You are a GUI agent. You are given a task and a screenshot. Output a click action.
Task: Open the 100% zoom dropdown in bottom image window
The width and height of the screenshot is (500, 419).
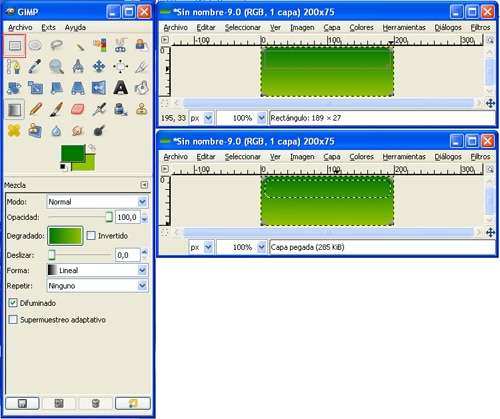[242, 247]
